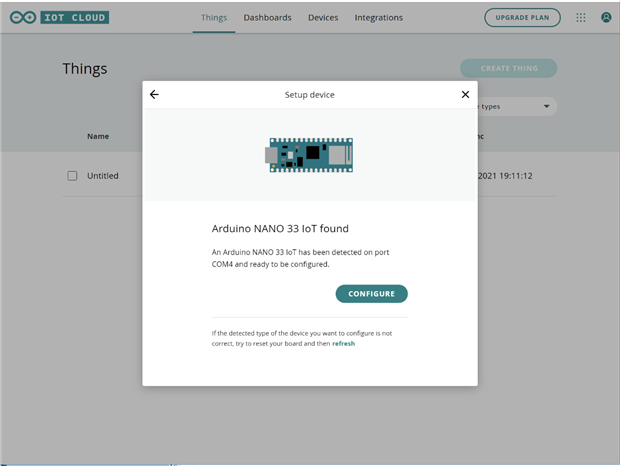
Task: Open the Dashboards tab
Action: [267, 17]
